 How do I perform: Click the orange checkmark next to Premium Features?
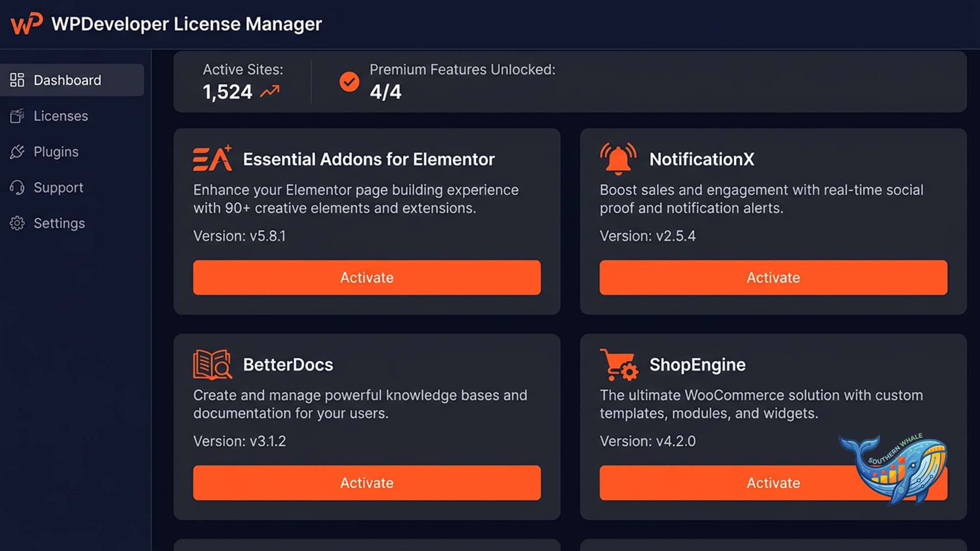coord(349,82)
